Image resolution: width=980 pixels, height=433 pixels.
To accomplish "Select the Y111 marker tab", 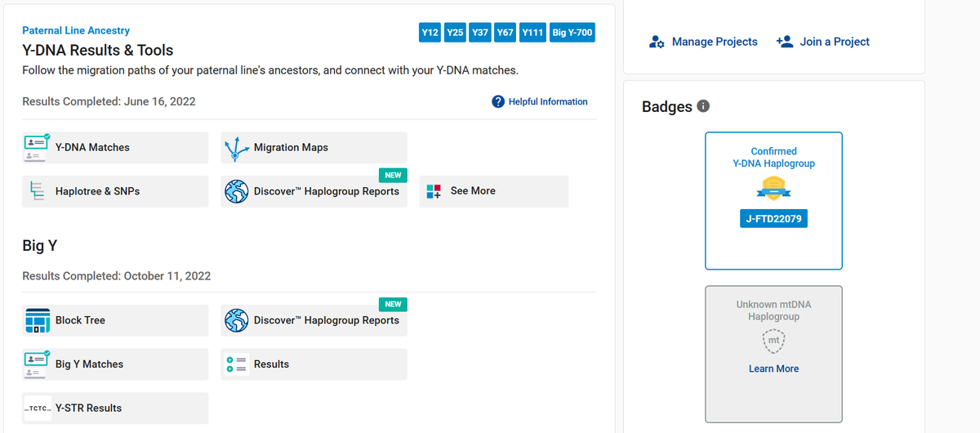I will pos(533,33).
